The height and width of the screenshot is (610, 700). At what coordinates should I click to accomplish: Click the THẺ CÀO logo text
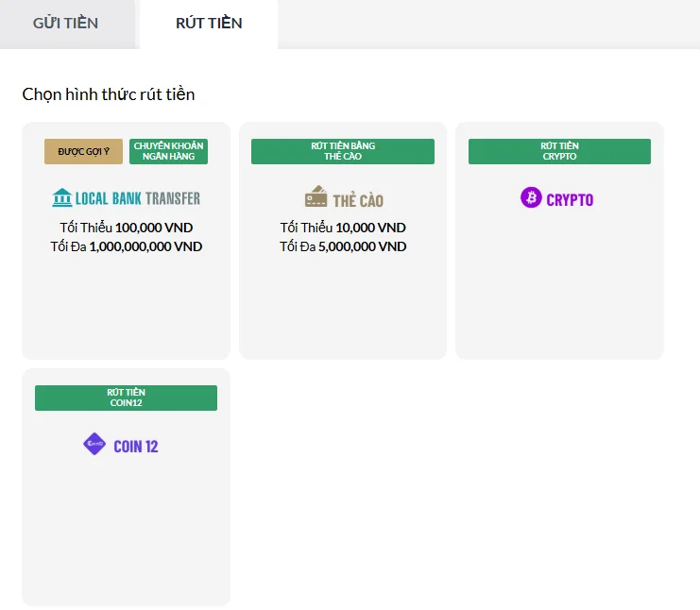pyautogui.click(x=358, y=200)
